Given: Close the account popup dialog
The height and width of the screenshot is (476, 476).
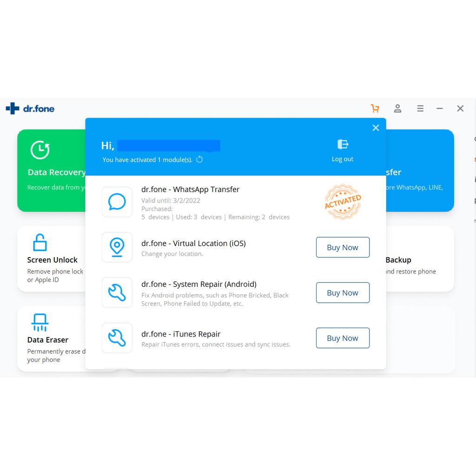Looking at the screenshot, I should tap(376, 128).
